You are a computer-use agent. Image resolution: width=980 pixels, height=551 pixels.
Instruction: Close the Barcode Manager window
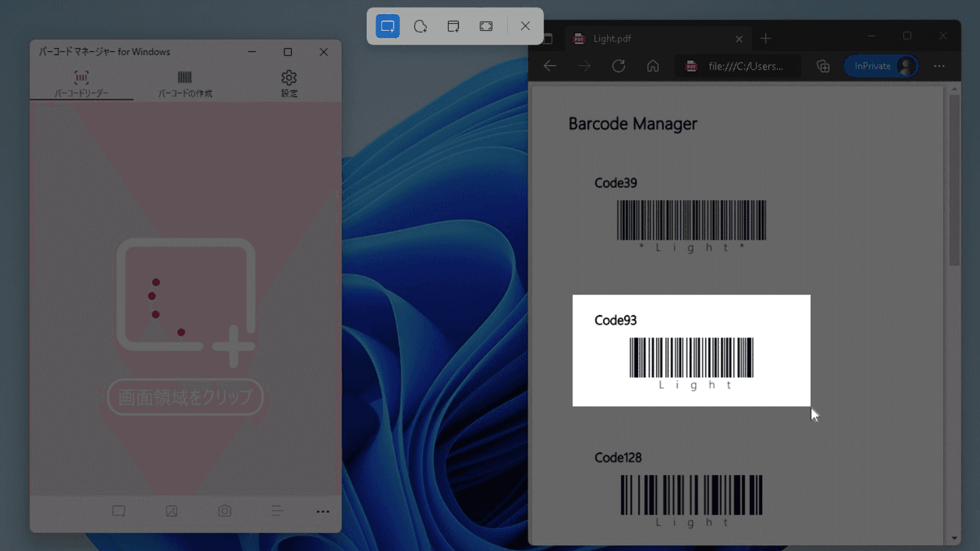(324, 52)
